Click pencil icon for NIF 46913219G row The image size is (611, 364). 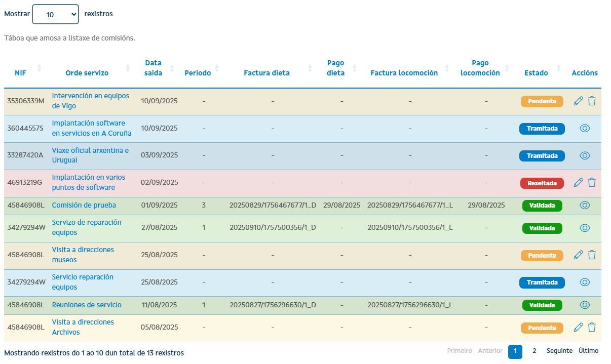click(578, 183)
